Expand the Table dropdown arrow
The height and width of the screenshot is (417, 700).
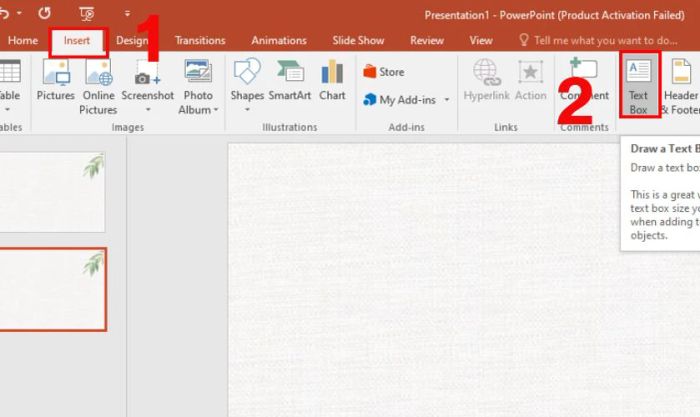[x=7, y=110]
